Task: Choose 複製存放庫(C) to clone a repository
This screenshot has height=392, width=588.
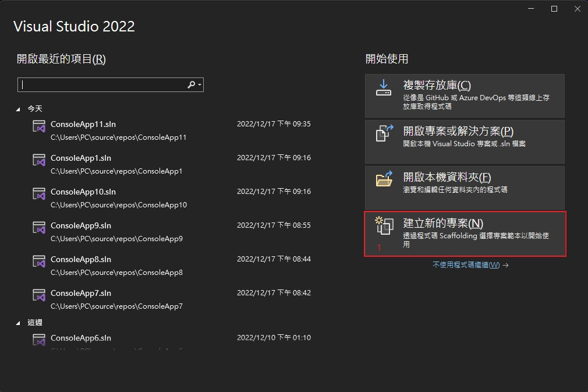Action: click(465, 96)
